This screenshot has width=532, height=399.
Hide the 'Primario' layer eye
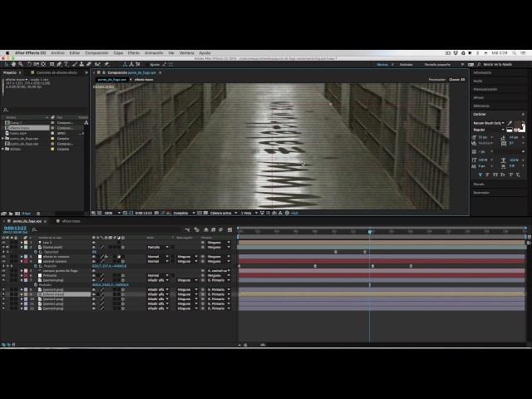[3, 275]
